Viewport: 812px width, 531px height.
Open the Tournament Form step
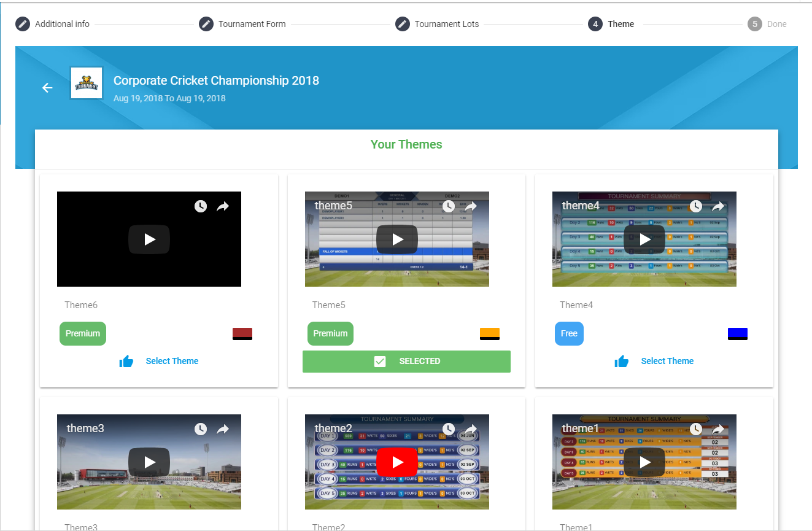(242, 24)
